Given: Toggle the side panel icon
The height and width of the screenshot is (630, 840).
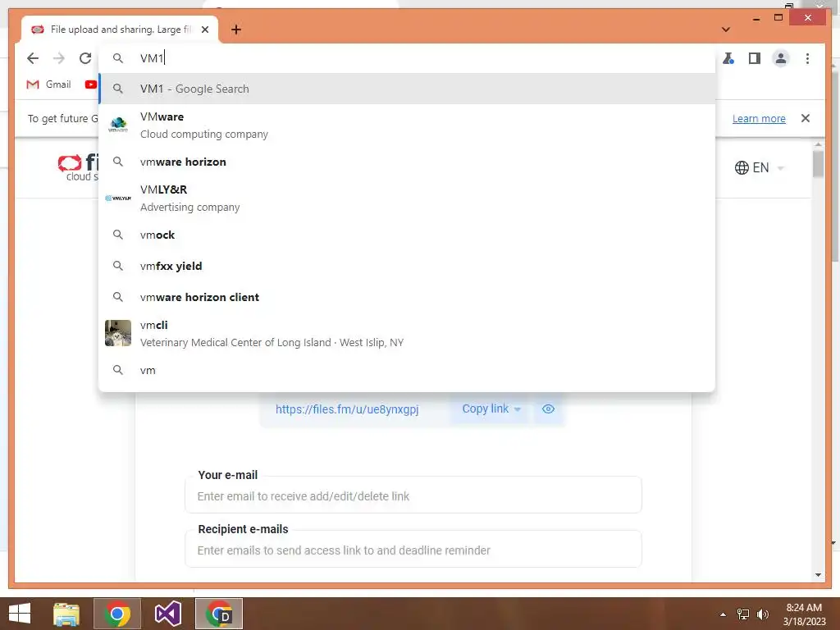Looking at the screenshot, I should (755, 58).
